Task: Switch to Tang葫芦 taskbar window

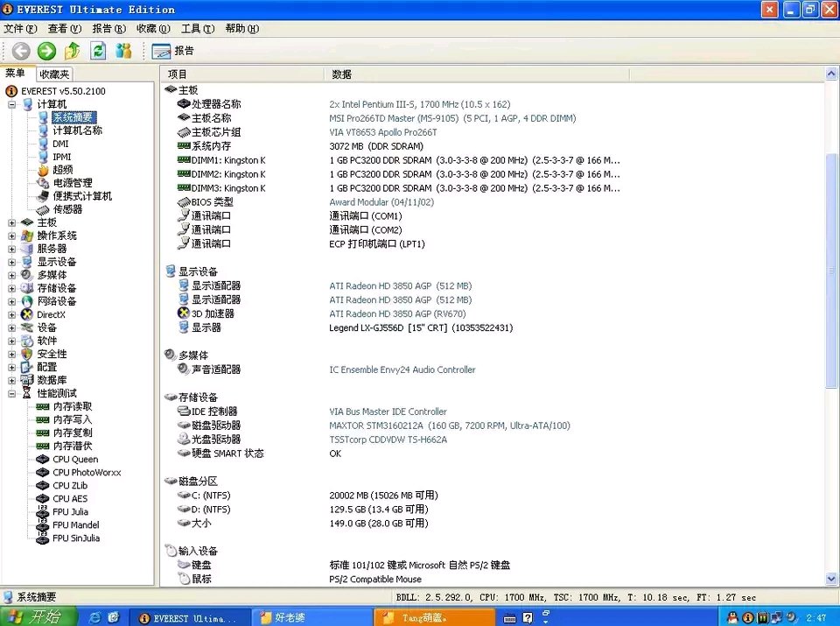Action: coord(434,617)
